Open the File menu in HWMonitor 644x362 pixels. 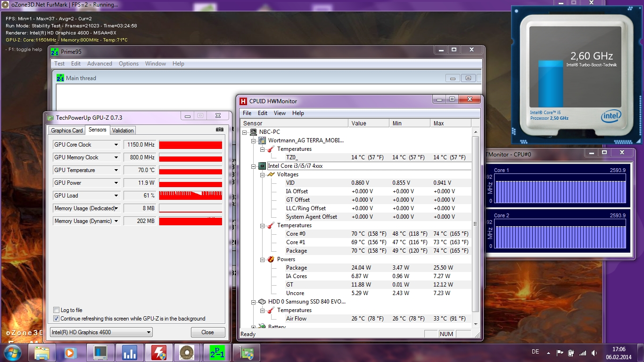point(247,113)
